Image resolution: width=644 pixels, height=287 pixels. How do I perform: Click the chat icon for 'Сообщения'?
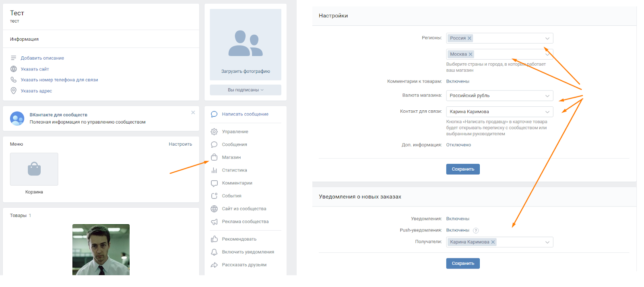[214, 145]
